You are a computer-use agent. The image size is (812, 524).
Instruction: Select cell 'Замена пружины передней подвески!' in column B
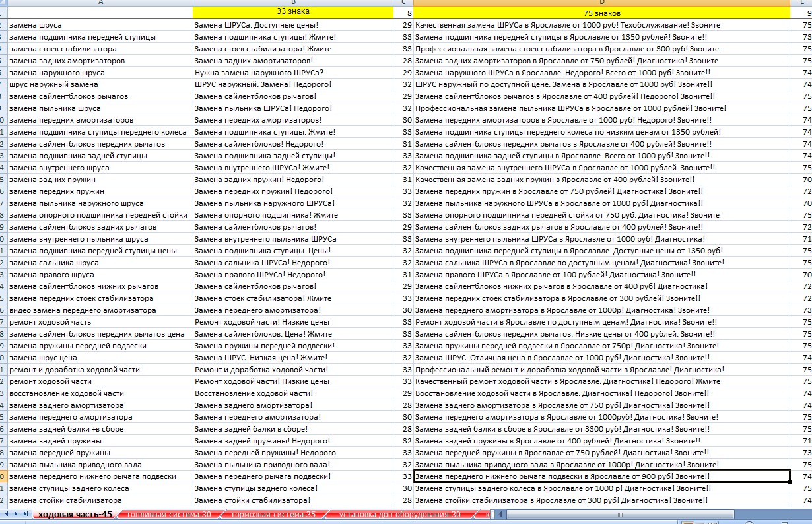coord(292,346)
